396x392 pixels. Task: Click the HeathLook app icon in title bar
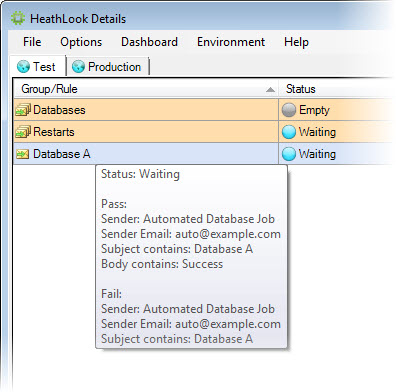coord(18,19)
